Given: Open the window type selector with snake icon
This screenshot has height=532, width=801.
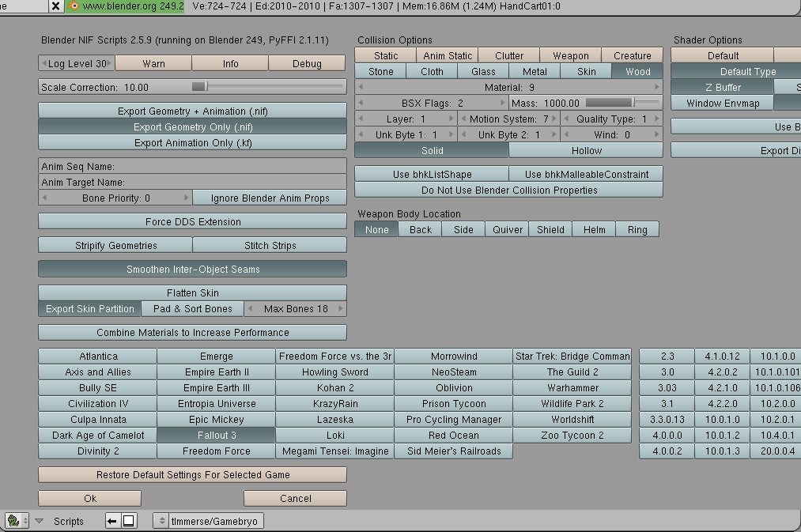Looking at the screenshot, I should tap(17, 521).
